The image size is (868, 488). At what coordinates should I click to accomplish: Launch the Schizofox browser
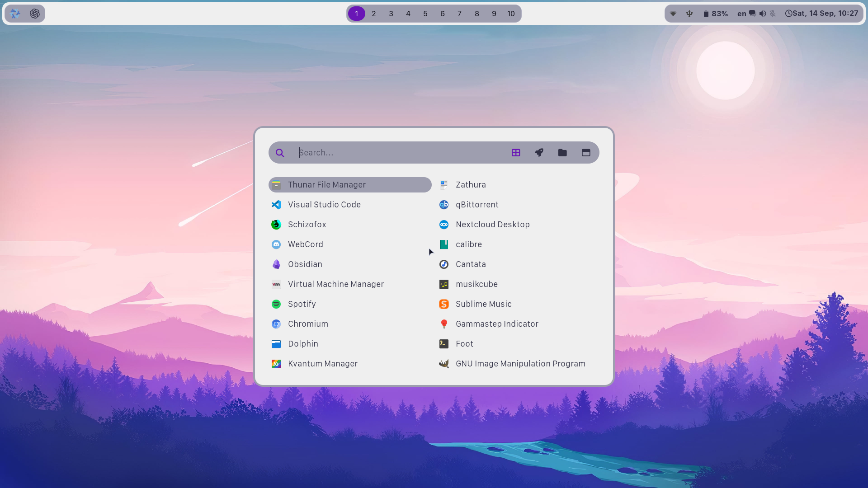[x=350, y=225]
